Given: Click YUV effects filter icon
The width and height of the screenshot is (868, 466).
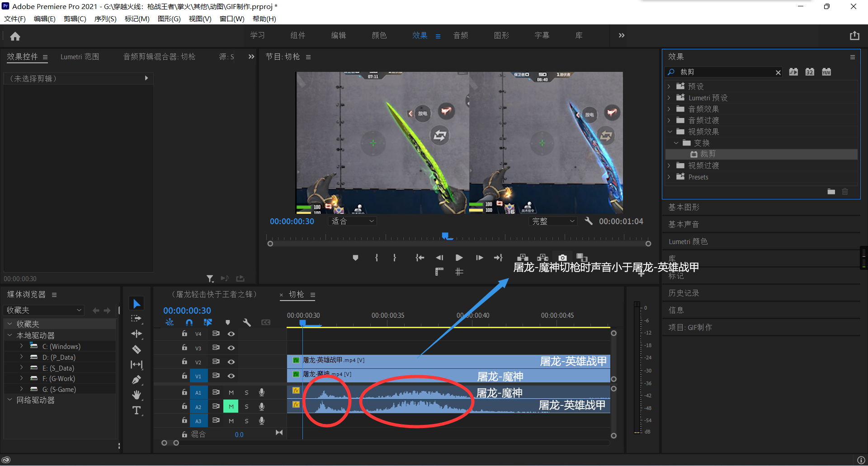Looking at the screenshot, I should point(826,72).
